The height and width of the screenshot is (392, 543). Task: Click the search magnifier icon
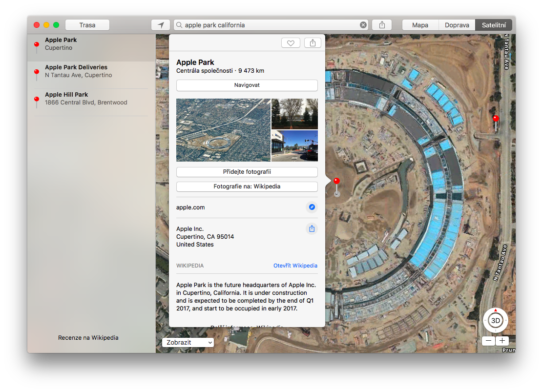179,25
